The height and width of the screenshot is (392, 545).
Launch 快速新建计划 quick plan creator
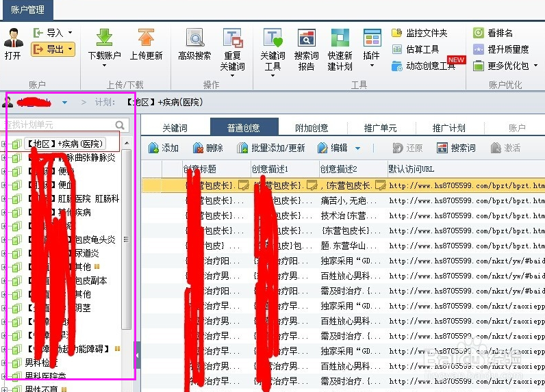(x=340, y=38)
